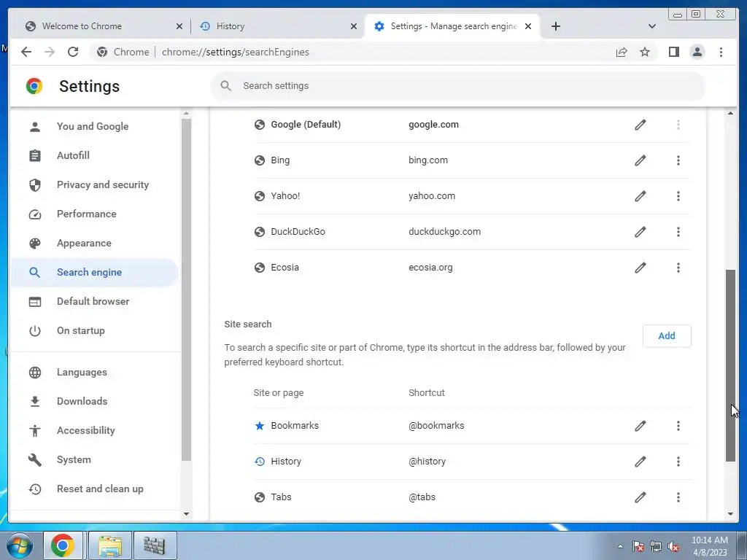
Task: Click the Search settings field
Action: pyautogui.click(x=458, y=86)
